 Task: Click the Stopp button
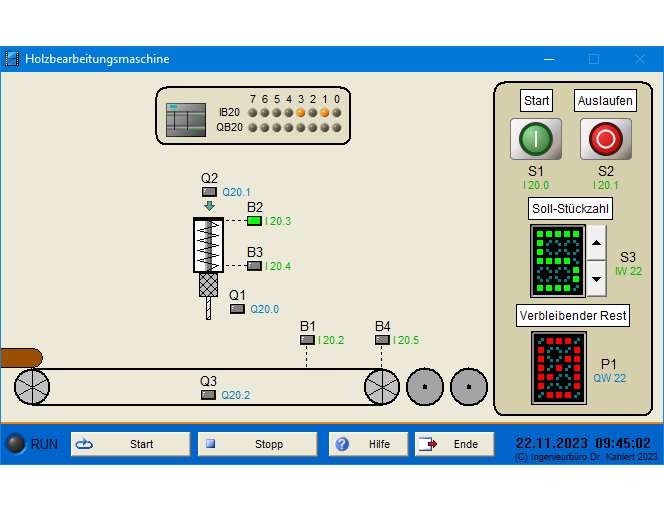pyautogui.click(x=257, y=444)
